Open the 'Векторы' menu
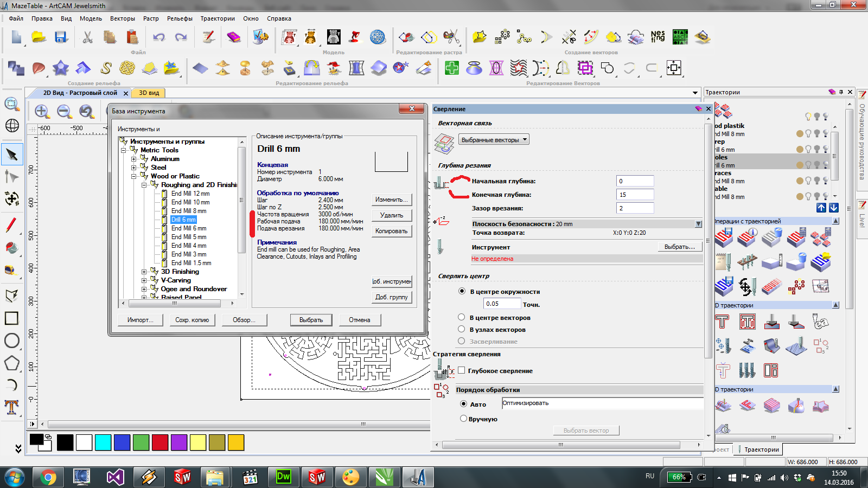The image size is (868, 488). pyautogui.click(x=123, y=18)
